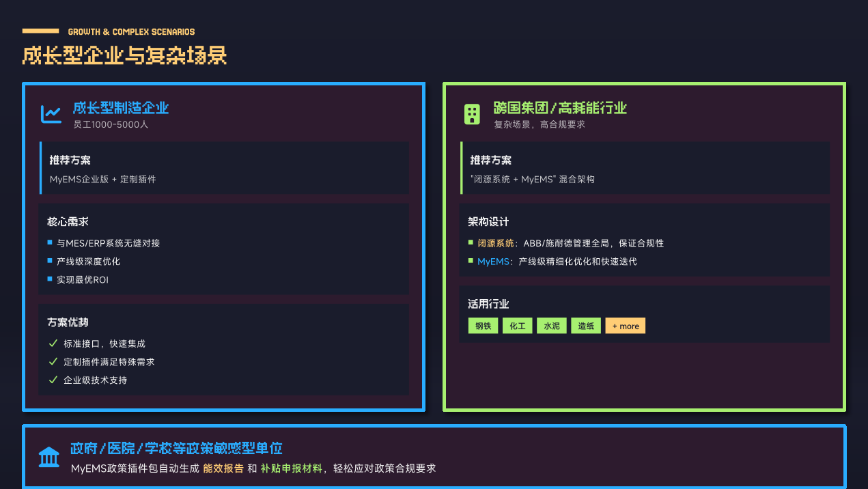Click the highlighted 能效报告 text

click(223, 469)
